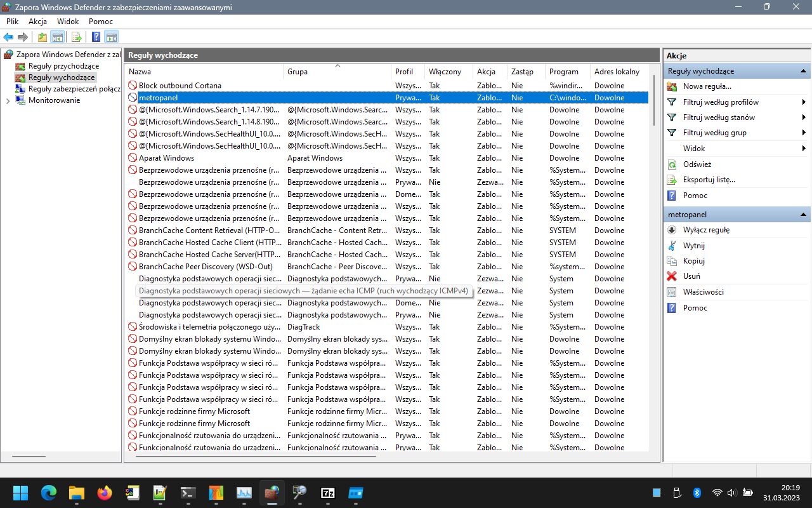Sort rules by the Program column header
Viewport: 812px width, 508px height.
pos(567,72)
